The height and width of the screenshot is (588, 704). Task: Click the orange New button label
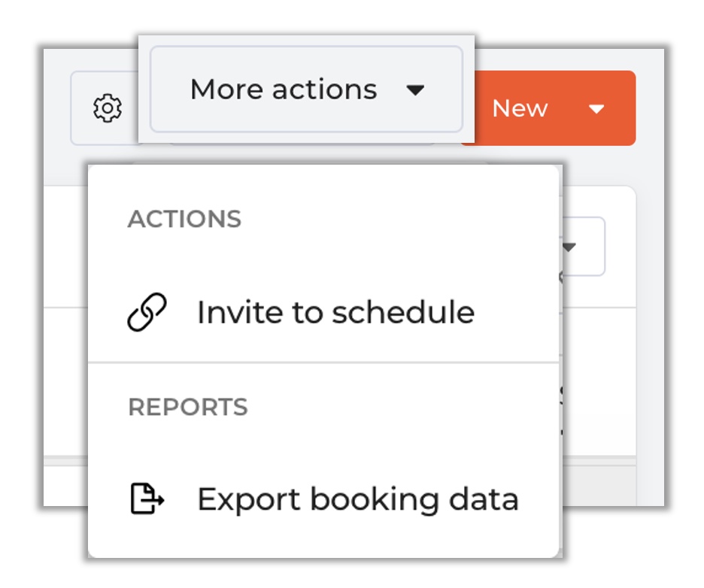pyautogui.click(x=520, y=108)
